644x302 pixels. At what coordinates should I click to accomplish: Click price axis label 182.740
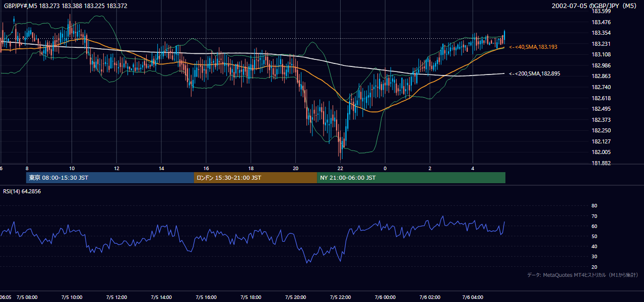(x=601, y=87)
